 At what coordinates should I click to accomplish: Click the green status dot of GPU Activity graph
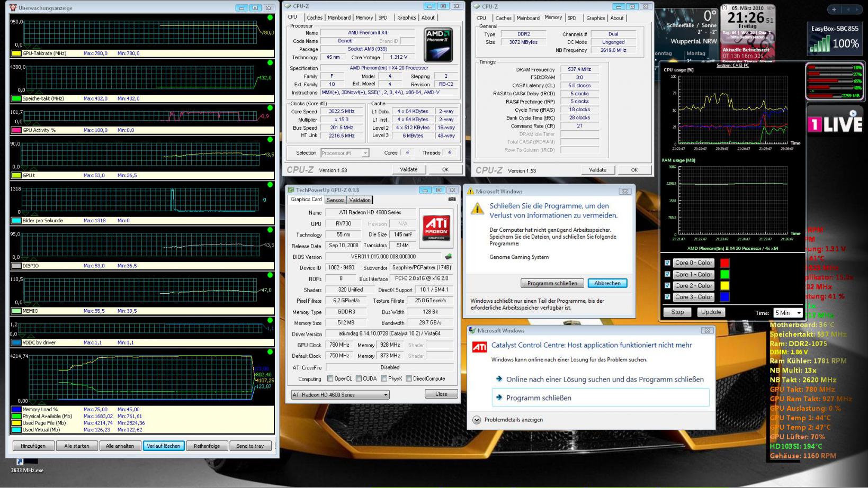(x=270, y=108)
